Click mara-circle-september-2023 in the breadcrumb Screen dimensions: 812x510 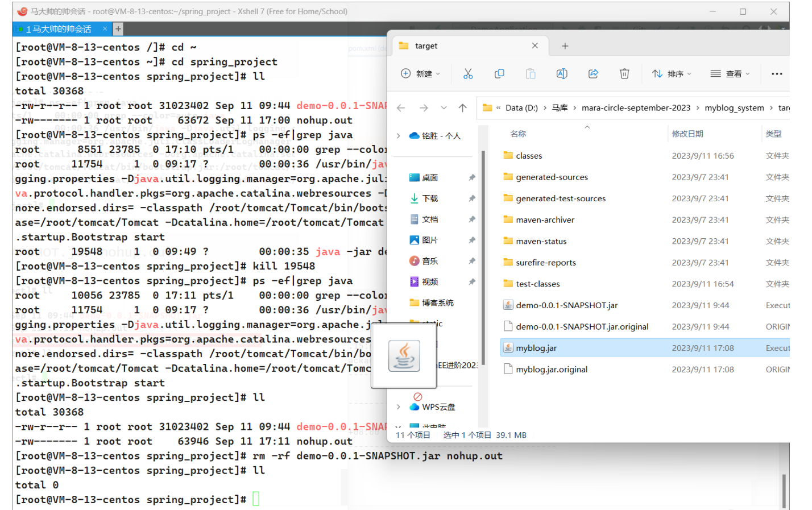636,107
